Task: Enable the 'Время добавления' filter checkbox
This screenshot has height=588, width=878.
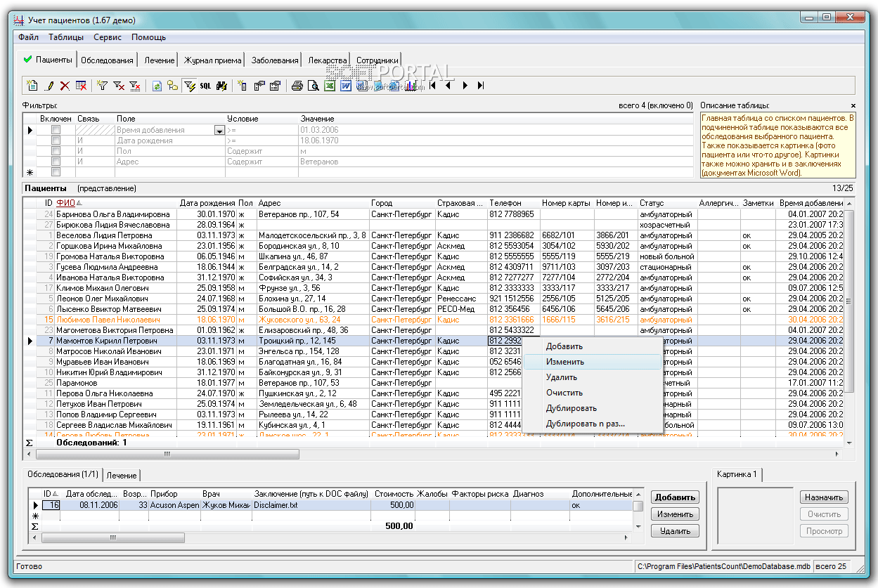Action: coord(56,130)
